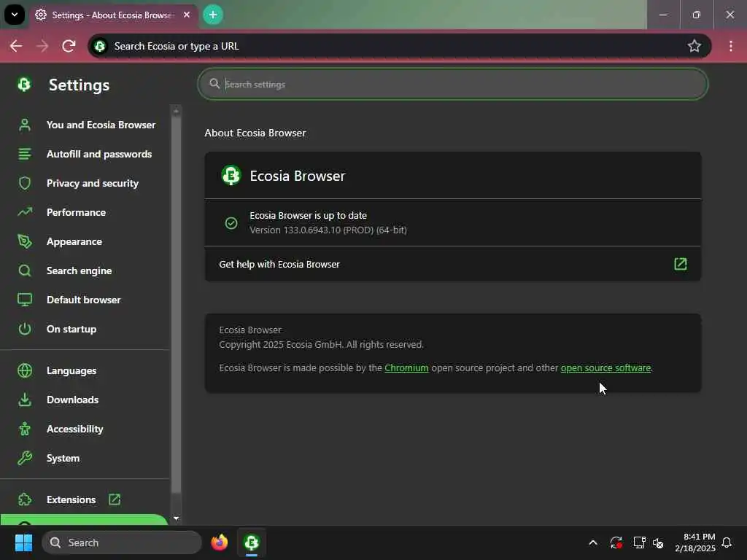Click the Extensions external link icon
This screenshot has width=747, height=560.
tap(115, 499)
